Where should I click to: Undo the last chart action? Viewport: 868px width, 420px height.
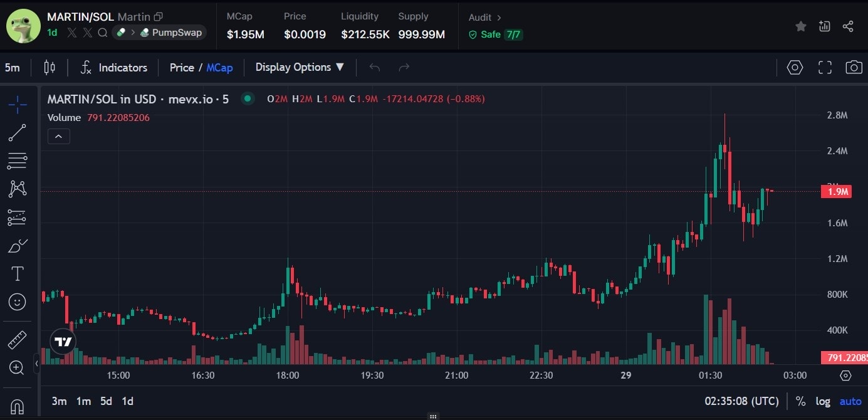coord(375,67)
